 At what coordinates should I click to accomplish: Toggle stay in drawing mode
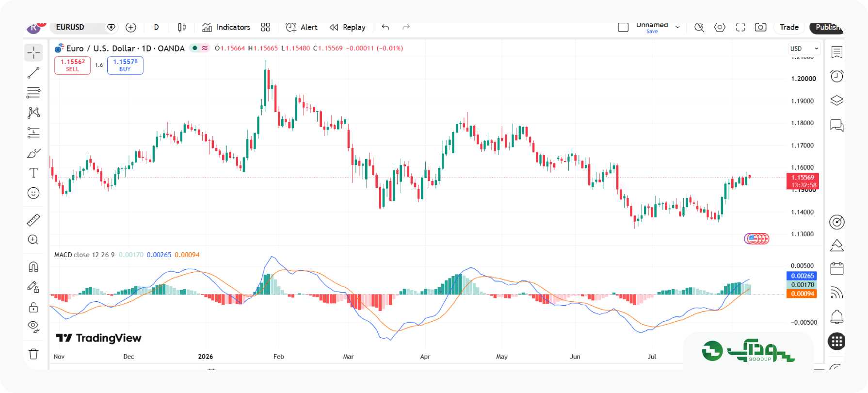(x=33, y=287)
